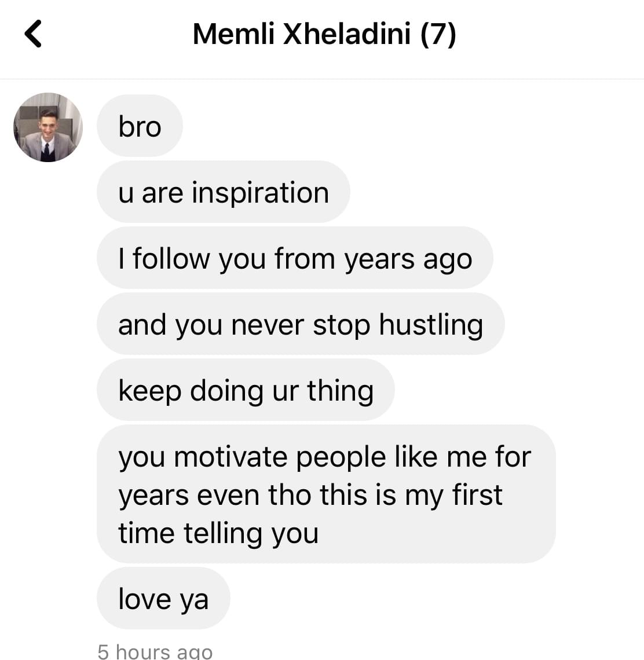Screen dimensions: 644x660
Task: Go back using the left chevron arrow
Action: pyautogui.click(x=33, y=34)
